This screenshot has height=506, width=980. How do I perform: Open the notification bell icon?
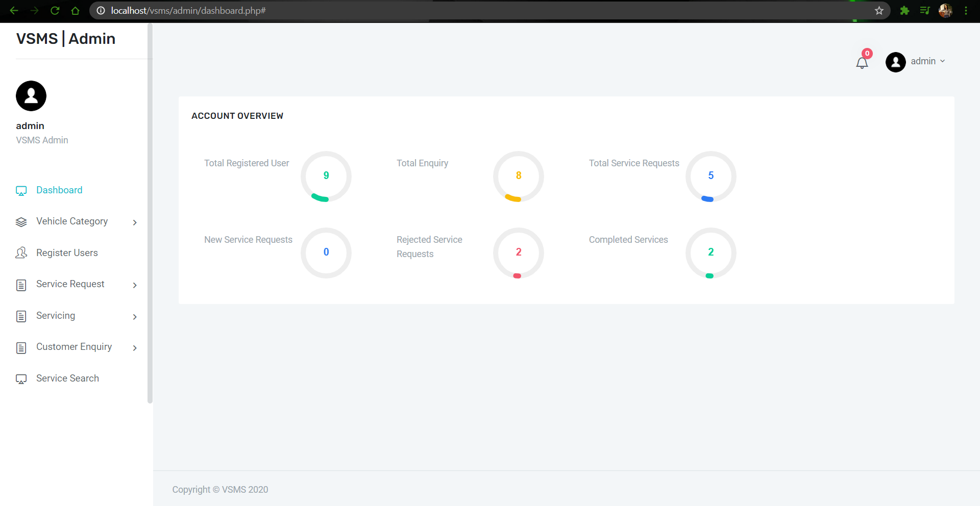click(862, 62)
